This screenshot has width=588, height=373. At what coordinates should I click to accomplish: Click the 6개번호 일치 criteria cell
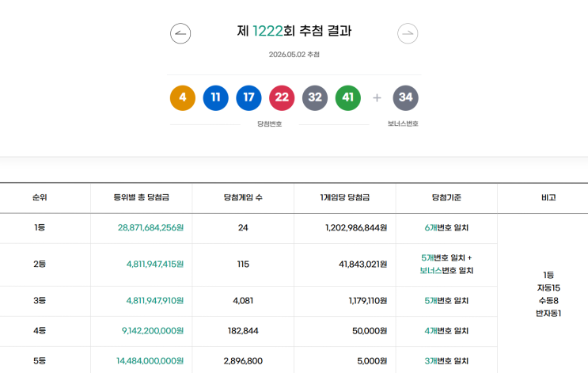click(x=446, y=228)
